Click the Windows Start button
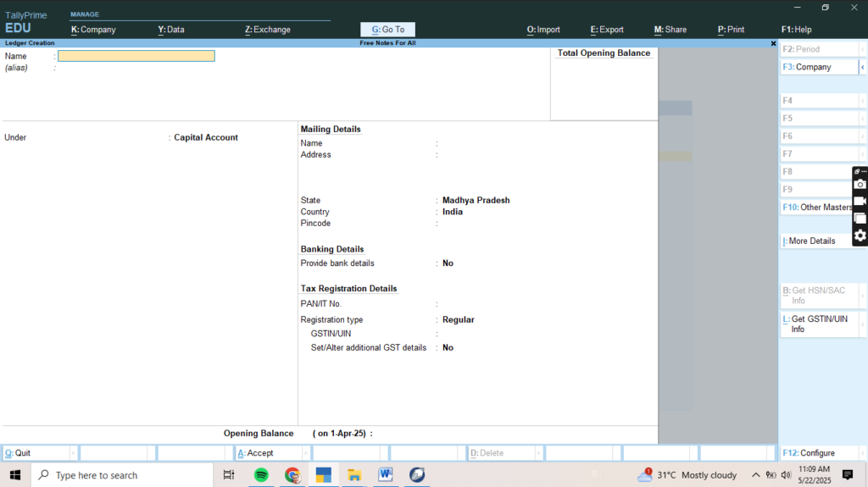Viewport: 868px width, 487px height. pyautogui.click(x=15, y=475)
